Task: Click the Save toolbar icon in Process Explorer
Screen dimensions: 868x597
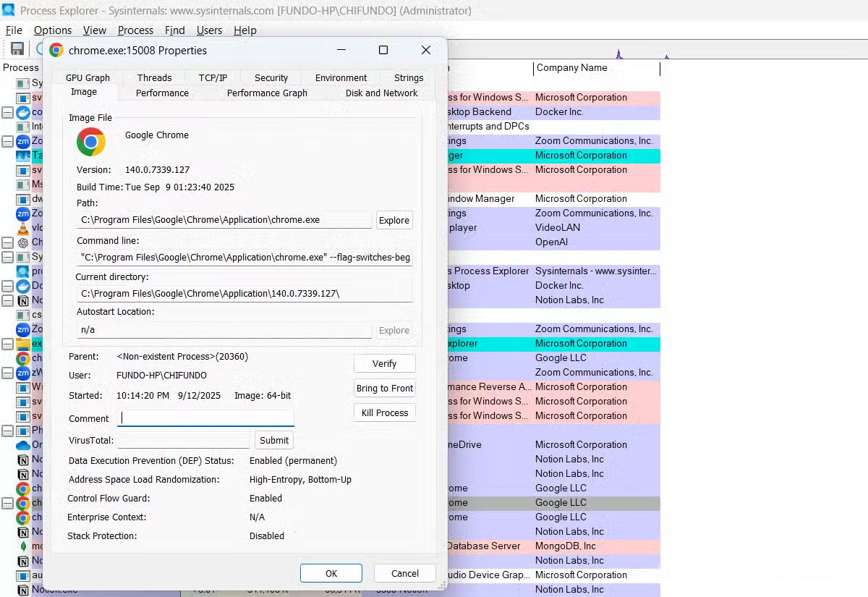Action: coord(16,48)
